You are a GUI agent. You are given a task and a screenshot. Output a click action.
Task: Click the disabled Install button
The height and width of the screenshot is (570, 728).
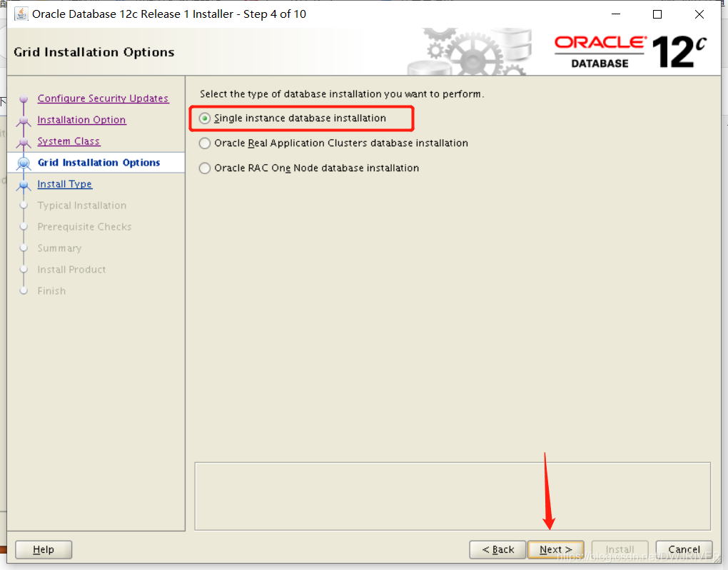point(620,549)
